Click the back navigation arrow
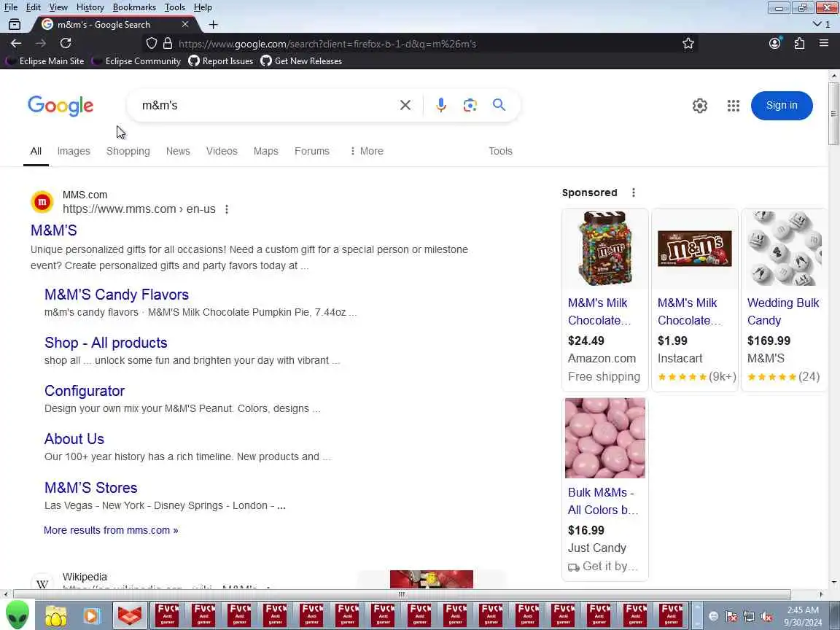The width and height of the screenshot is (840, 630). [16, 44]
